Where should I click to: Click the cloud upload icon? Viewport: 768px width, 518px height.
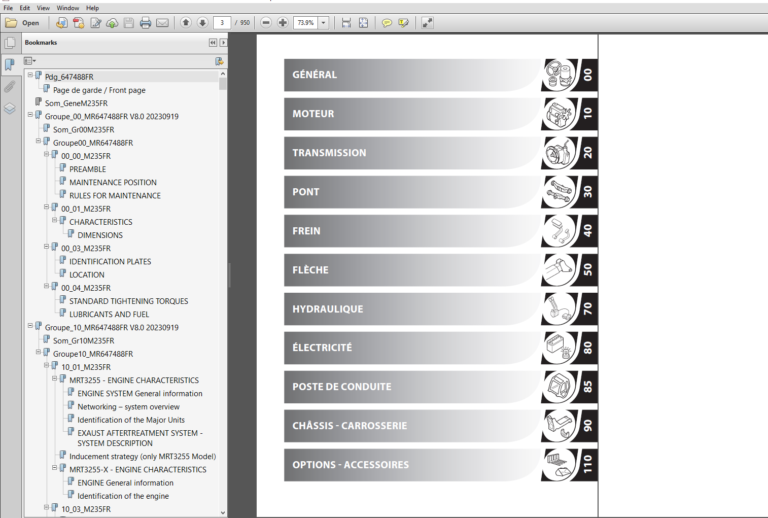(x=112, y=23)
